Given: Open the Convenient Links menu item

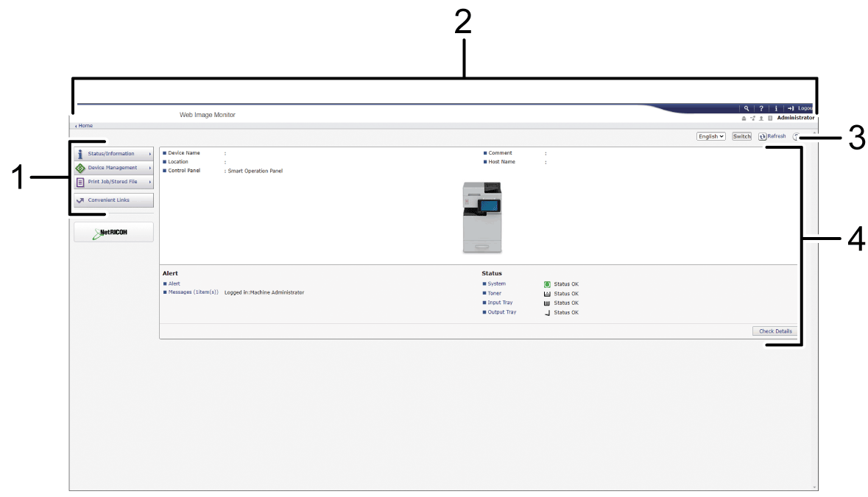Looking at the screenshot, I should coord(113,200).
